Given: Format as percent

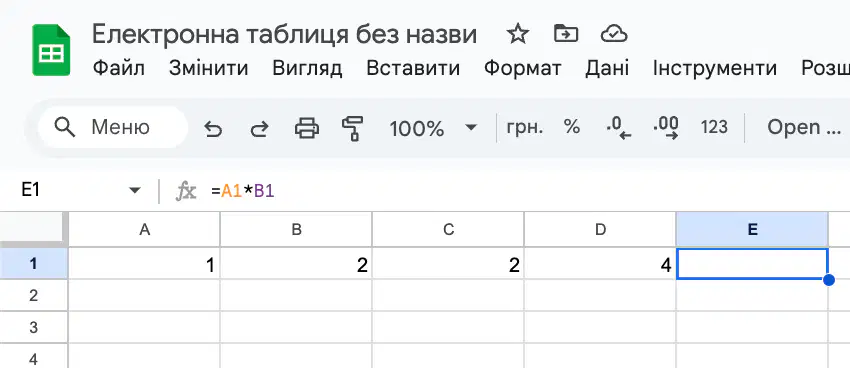Looking at the screenshot, I should [571, 127].
